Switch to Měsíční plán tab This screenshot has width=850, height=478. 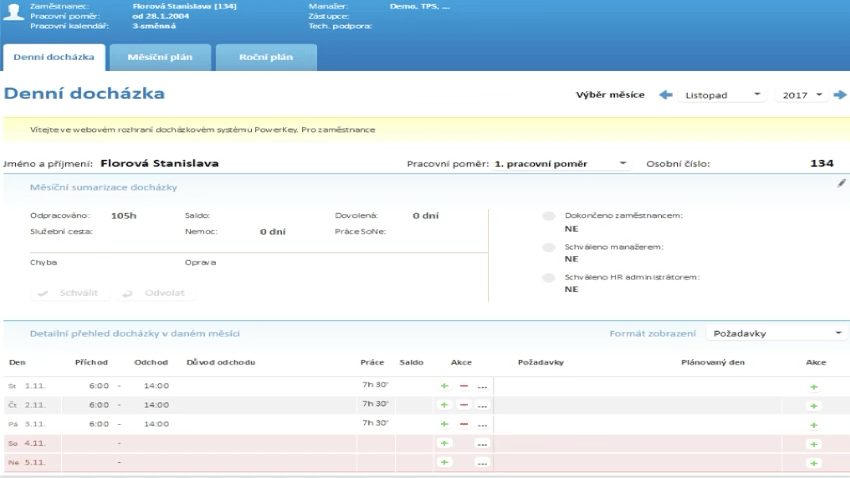pyautogui.click(x=160, y=57)
